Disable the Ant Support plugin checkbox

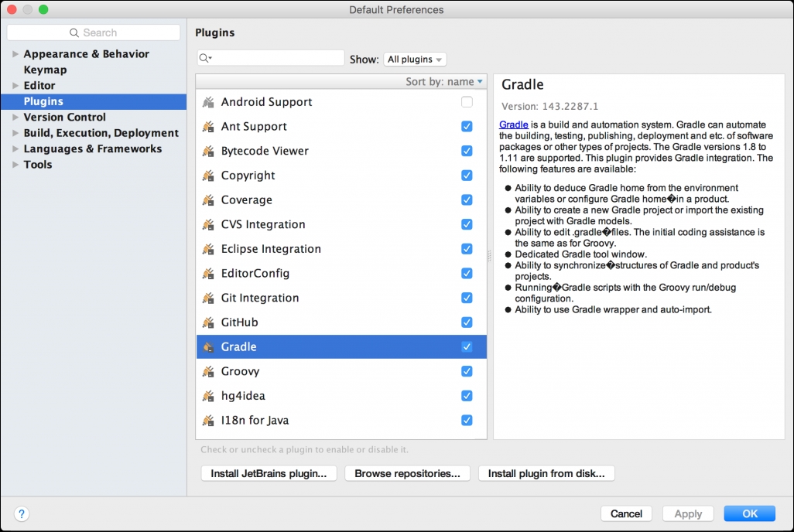467,127
